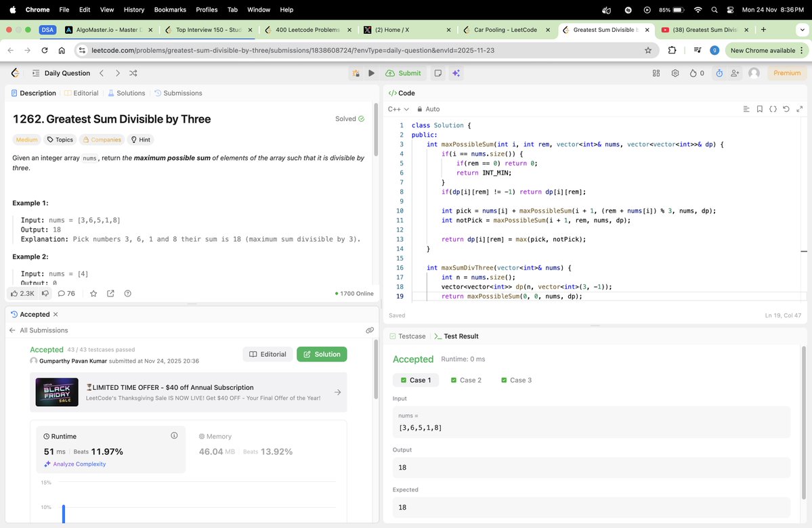Open next daily question with right chevron

click(116, 72)
